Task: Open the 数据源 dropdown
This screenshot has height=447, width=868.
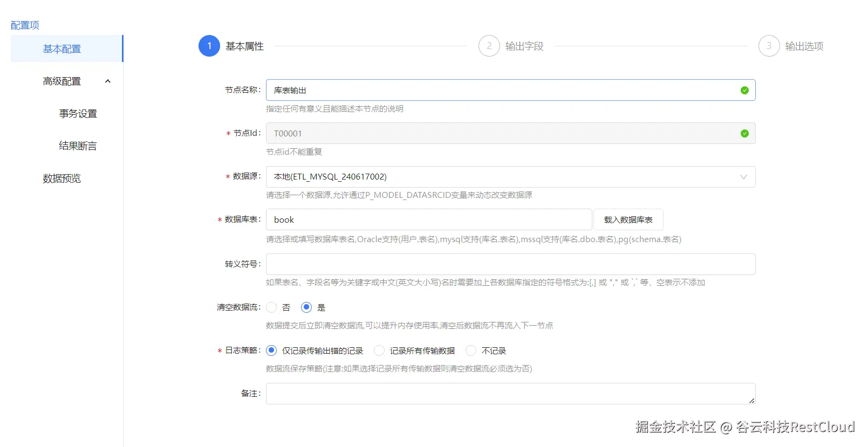Action: [510, 177]
